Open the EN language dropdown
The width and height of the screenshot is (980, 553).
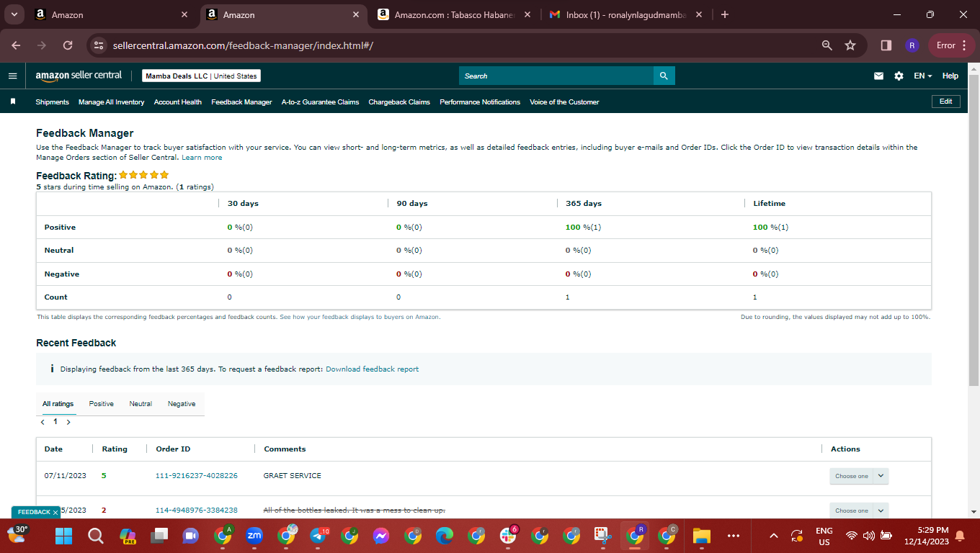point(923,76)
